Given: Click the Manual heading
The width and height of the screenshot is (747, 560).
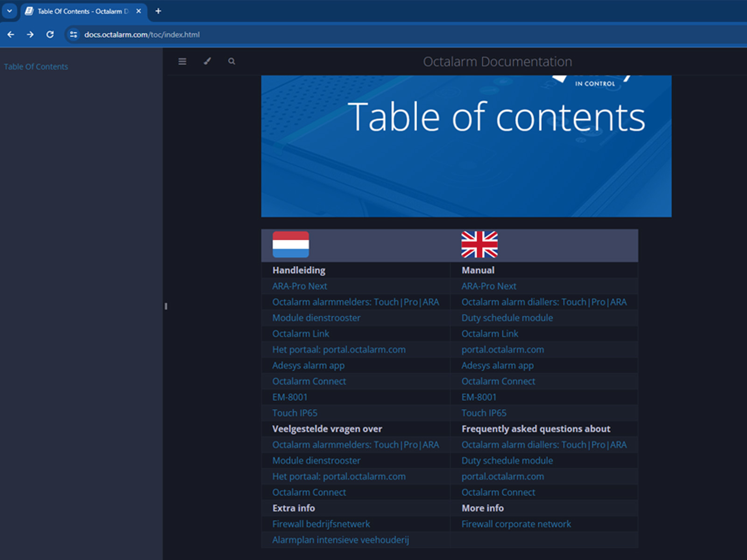Looking at the screenshot, I should point(478,270).
